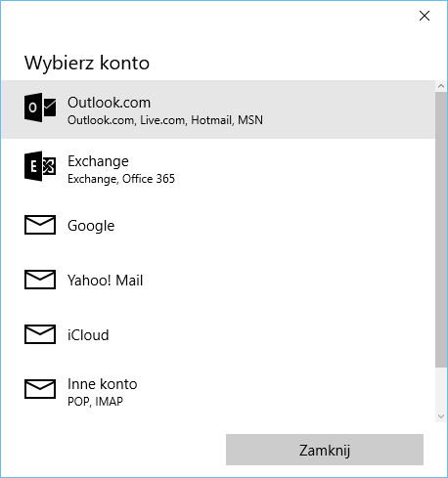Screen dimensions: 448x478
Task: Select Yahoo! Mail account label
Action: 105,281
